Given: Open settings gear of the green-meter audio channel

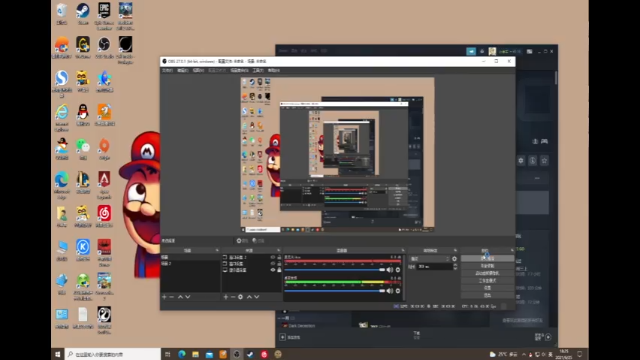Looking at the screenshot, I should 398,291.
